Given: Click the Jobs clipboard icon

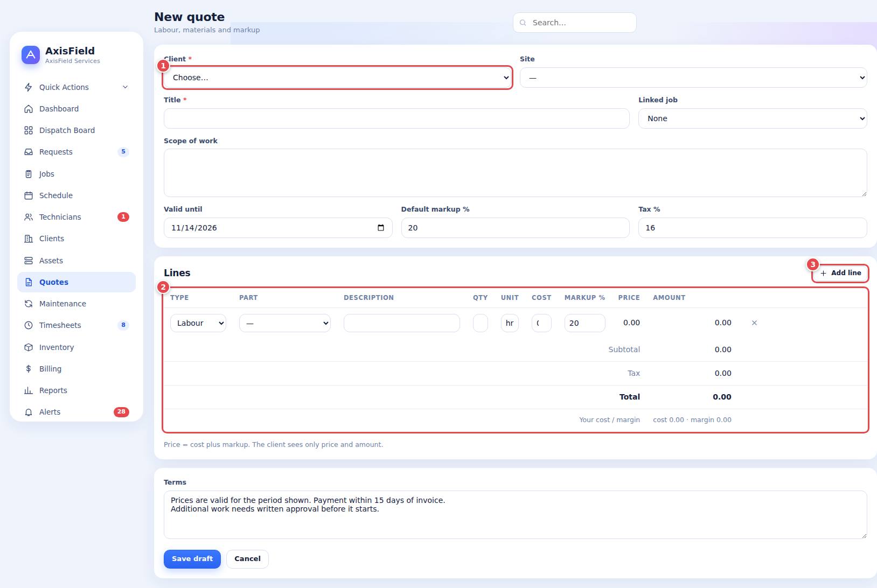Looking at the screenshot, I should point(29,174).
